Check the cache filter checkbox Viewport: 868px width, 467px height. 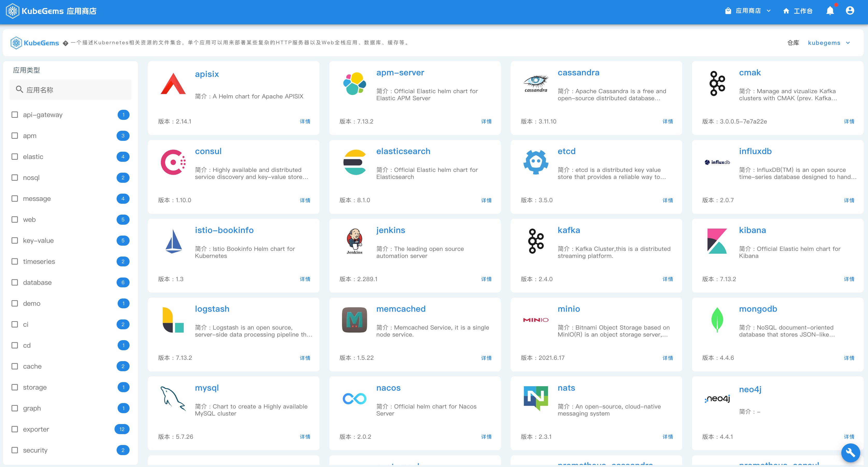tap(15, 366)
